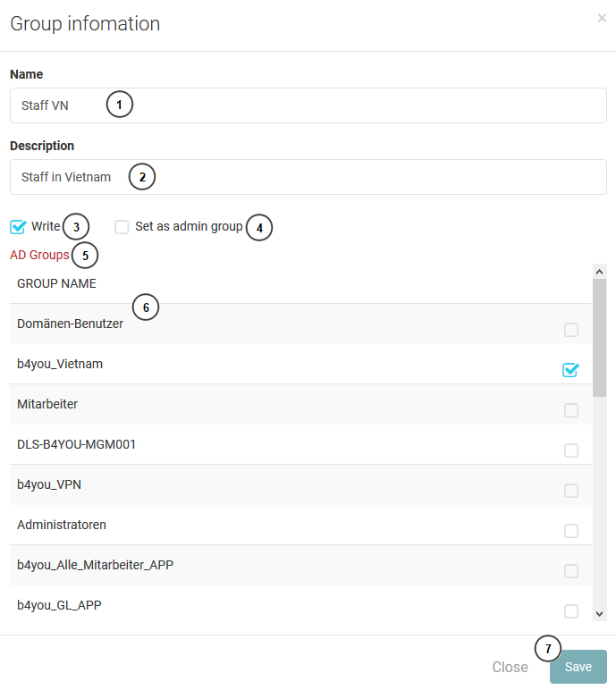Enable the Administratoren group checkbox

tap(571, 531)
